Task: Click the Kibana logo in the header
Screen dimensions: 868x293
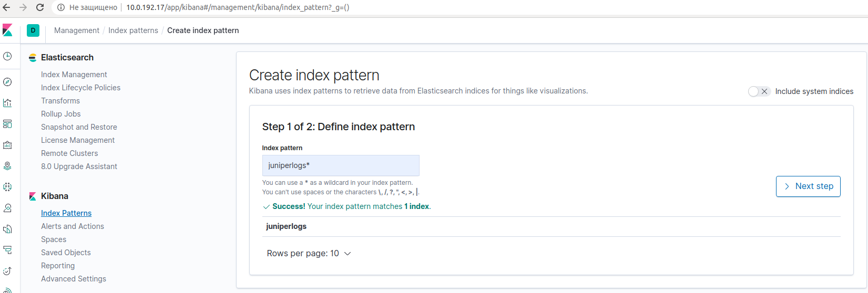Action: 7,30
